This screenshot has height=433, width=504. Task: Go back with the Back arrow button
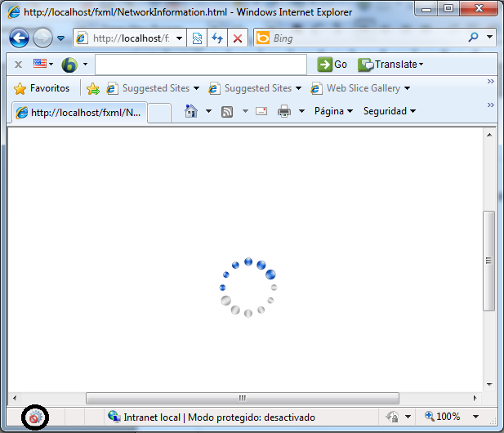tap(19, 38)
